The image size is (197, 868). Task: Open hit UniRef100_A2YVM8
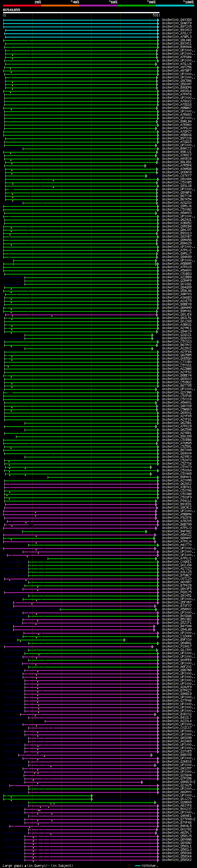tap(176, 481)
